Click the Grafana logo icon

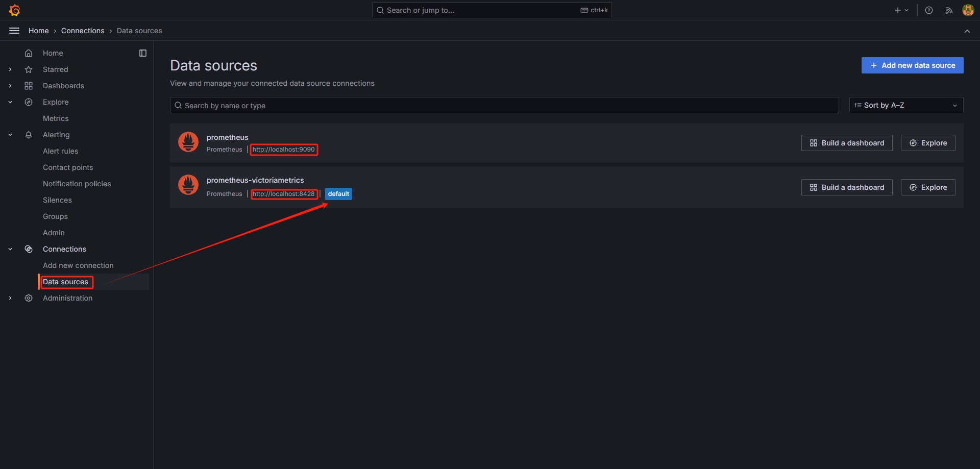14,10
